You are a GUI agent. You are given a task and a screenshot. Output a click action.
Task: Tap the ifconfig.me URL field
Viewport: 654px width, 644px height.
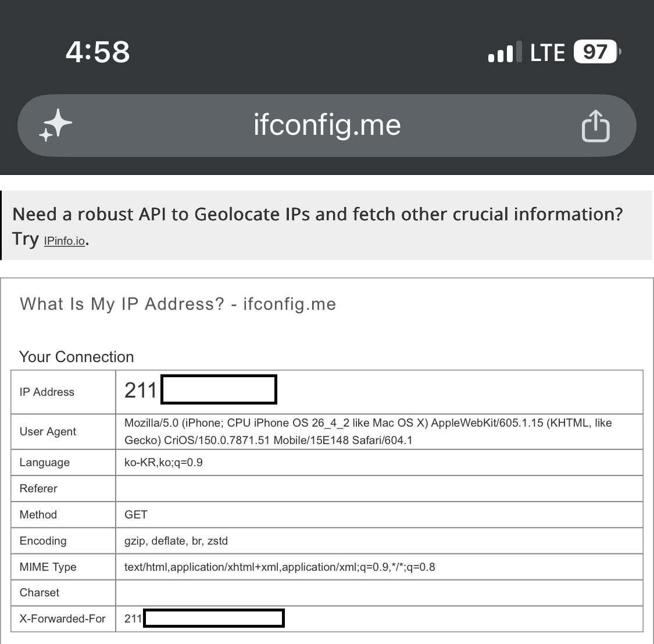point(327,125)
